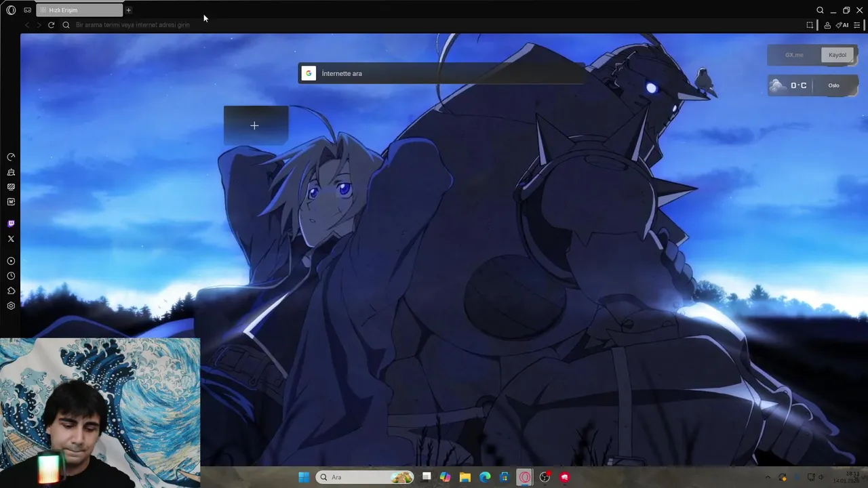868x488 pixels.
Task: Open GX Cleaner in sidebar
Action: [x=11, y=172]
